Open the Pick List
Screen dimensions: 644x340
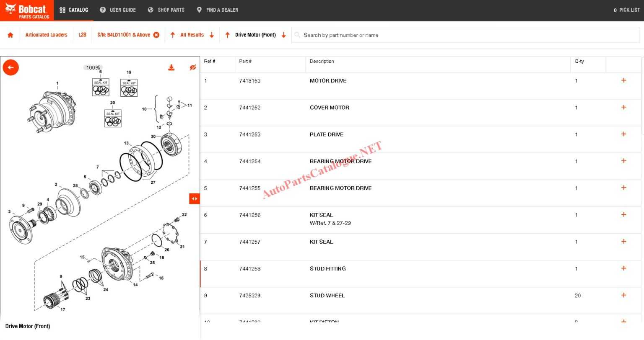[626, 10]
